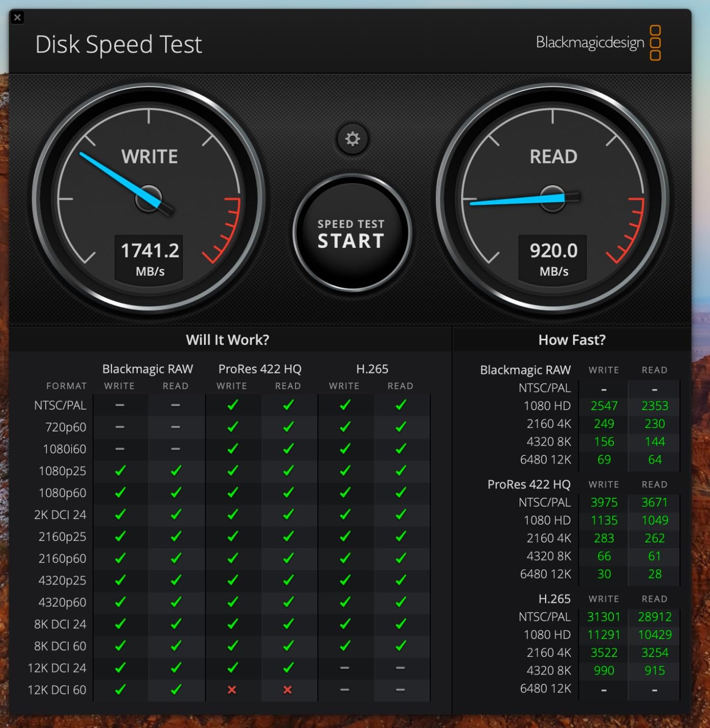Viewport: 710px width, 728px height.
Task: Click H.265 write checkmark for 1080i60
Action: tap(345, 449)
